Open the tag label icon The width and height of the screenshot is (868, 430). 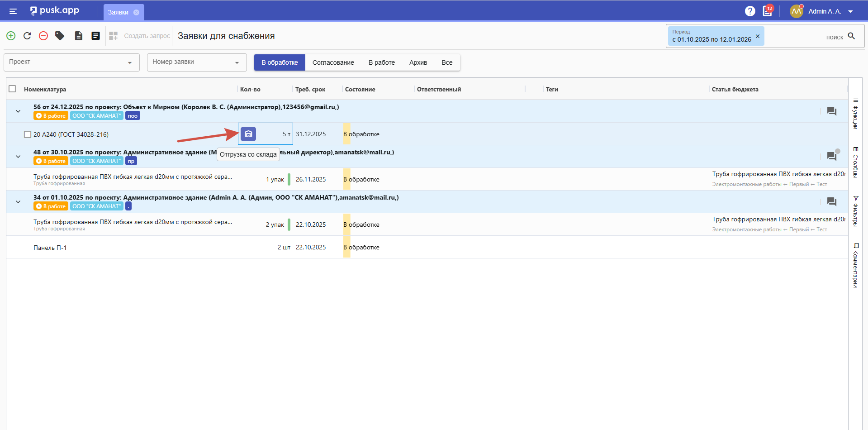[x=60, y=36]
